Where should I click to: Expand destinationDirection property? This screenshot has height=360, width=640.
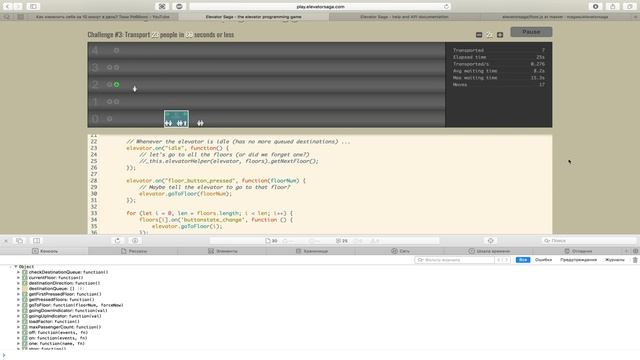tap(18, 283)
